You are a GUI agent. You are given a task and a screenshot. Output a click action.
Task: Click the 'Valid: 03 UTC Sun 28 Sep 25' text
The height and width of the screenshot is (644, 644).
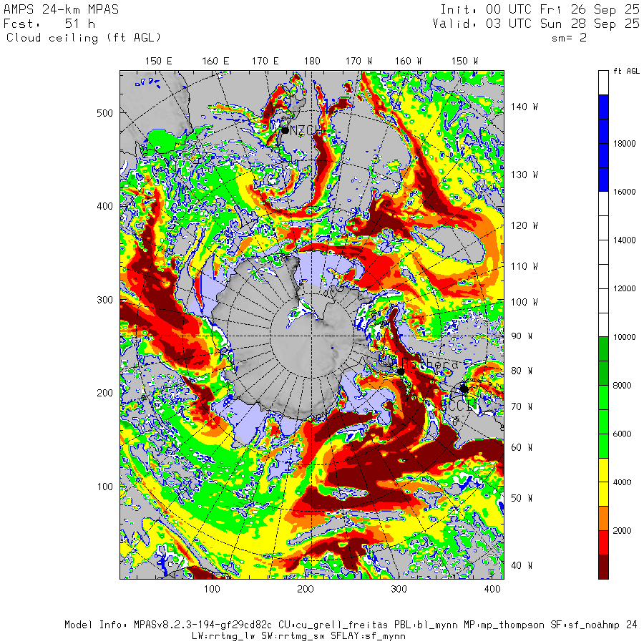point(536,24)
